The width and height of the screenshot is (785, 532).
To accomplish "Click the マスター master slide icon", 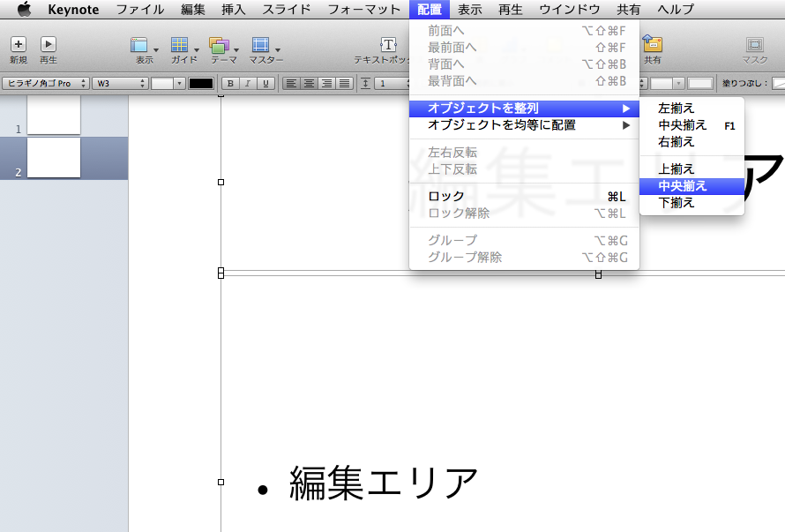I will click(260, 45).
